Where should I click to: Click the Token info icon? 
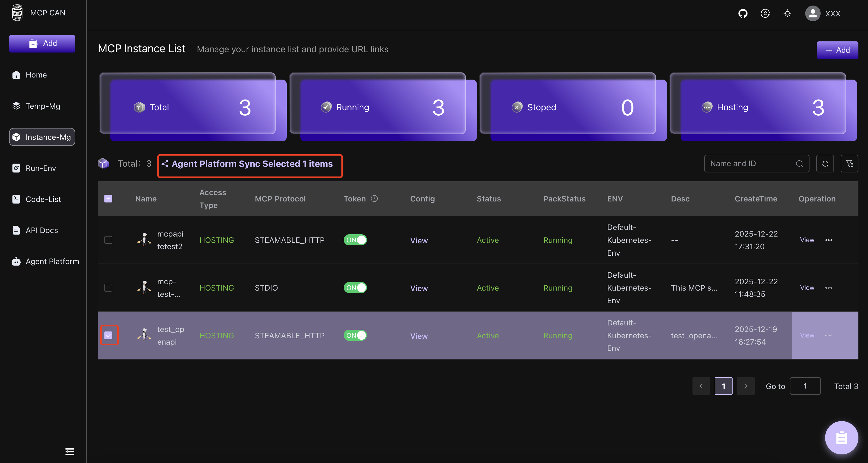[374, 199]
